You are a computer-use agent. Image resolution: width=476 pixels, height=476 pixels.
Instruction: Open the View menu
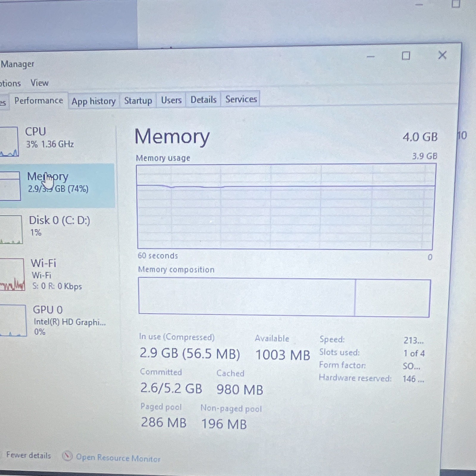(39, 82)
